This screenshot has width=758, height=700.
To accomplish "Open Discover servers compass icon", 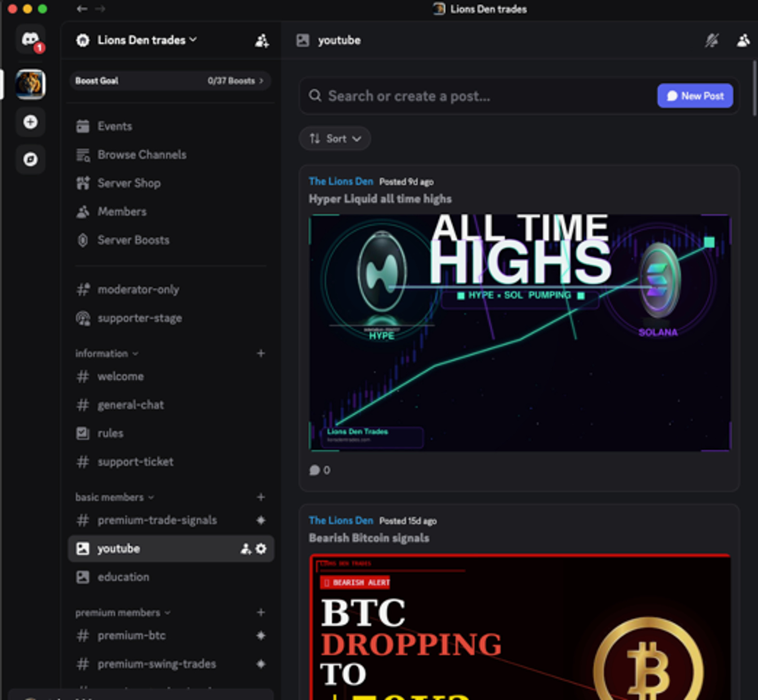I will point(31,159).
